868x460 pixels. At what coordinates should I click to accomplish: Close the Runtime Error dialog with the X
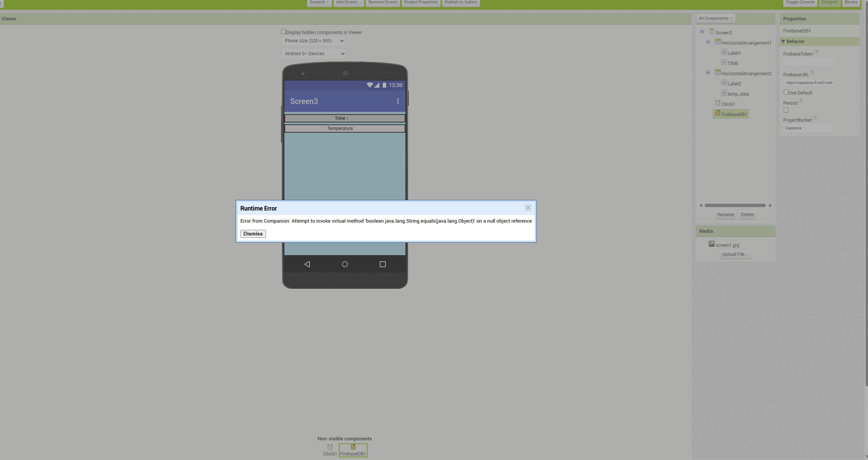(x=528, y=208)
